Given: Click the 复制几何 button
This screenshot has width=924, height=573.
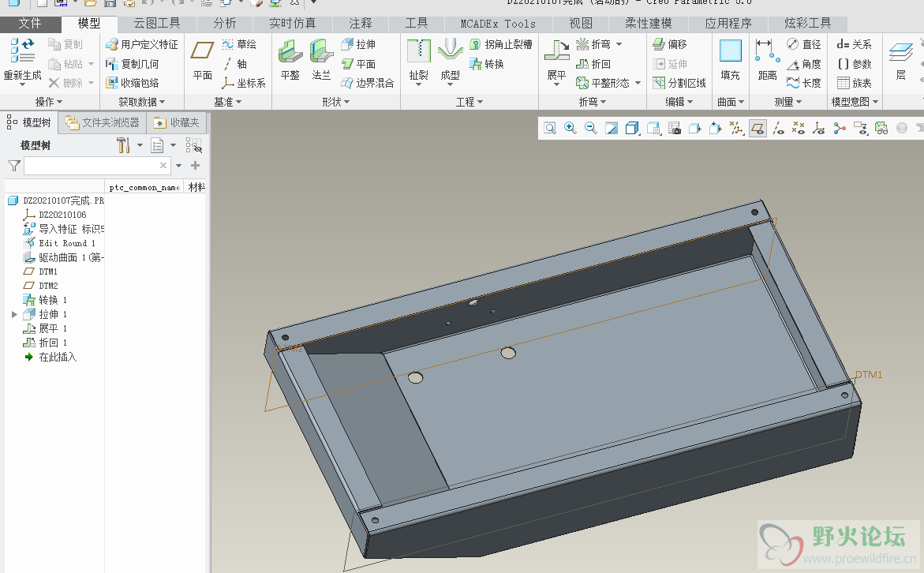Looking at the screenshot, I should point(132,64).
